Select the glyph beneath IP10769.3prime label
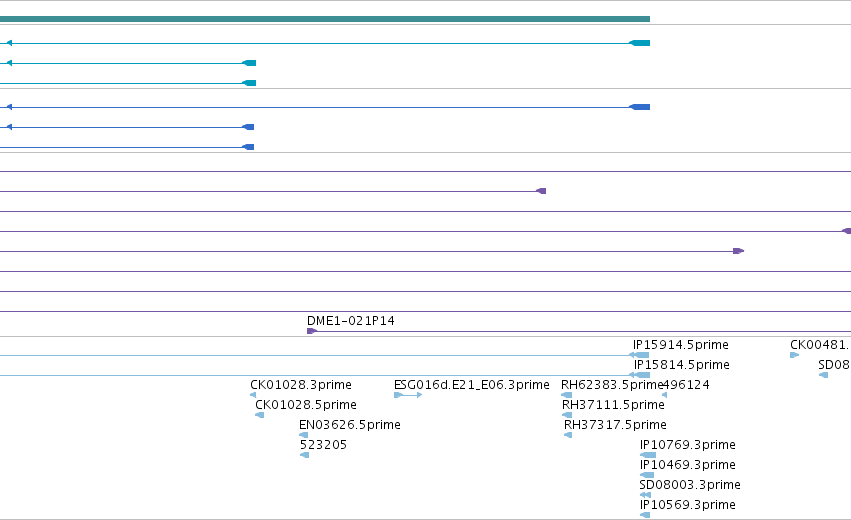Viewport: 851px width, 520px height. (648, 455)
